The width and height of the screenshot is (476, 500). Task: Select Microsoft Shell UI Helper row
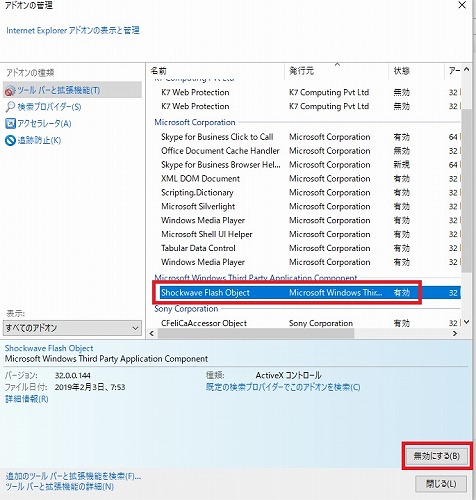[310, 234]
